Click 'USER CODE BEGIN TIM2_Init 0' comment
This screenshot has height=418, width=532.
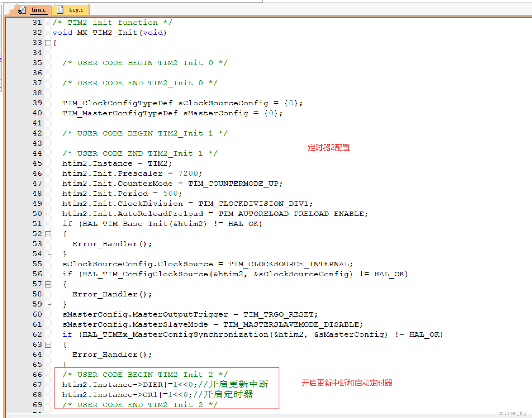tap(145, 63)
